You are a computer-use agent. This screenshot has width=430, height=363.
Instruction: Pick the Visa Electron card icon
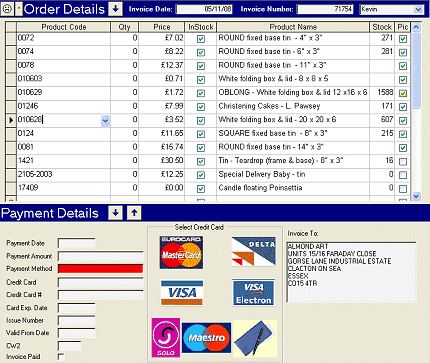point(254,293)
